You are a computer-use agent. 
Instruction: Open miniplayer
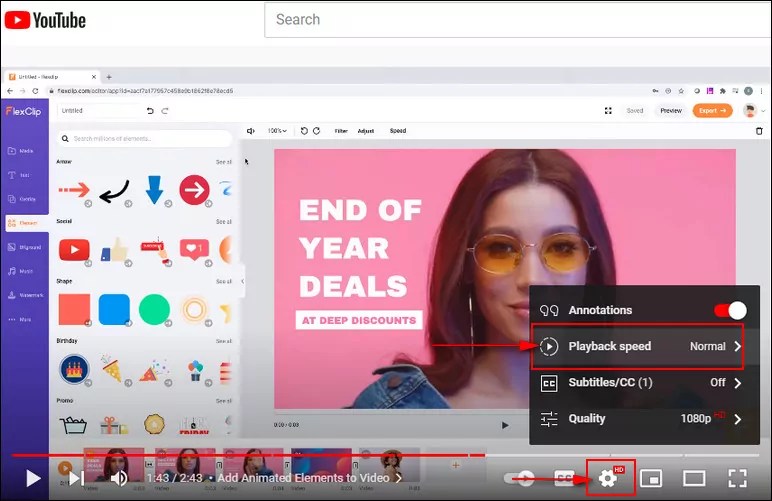(x=651, y=478)
